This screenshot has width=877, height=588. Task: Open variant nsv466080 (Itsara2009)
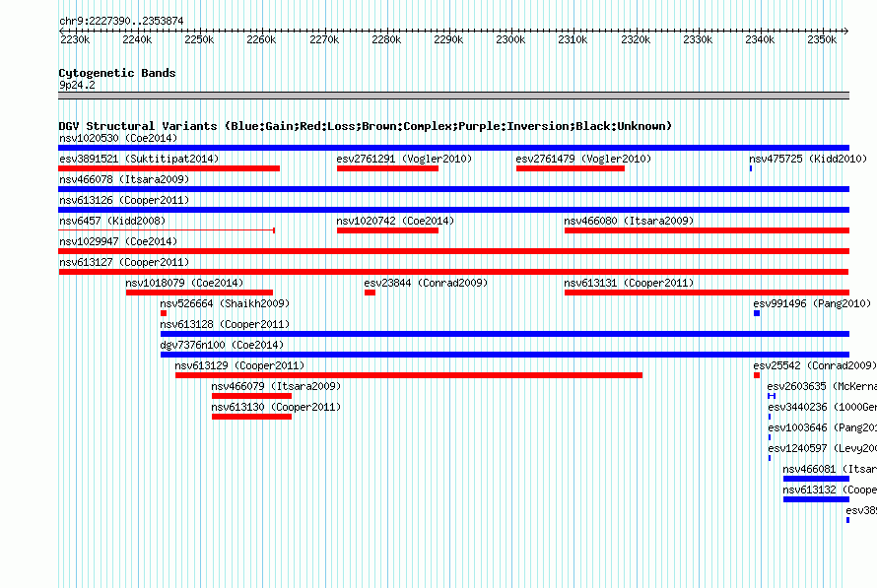pyautogui.click(x=629, y=221)
